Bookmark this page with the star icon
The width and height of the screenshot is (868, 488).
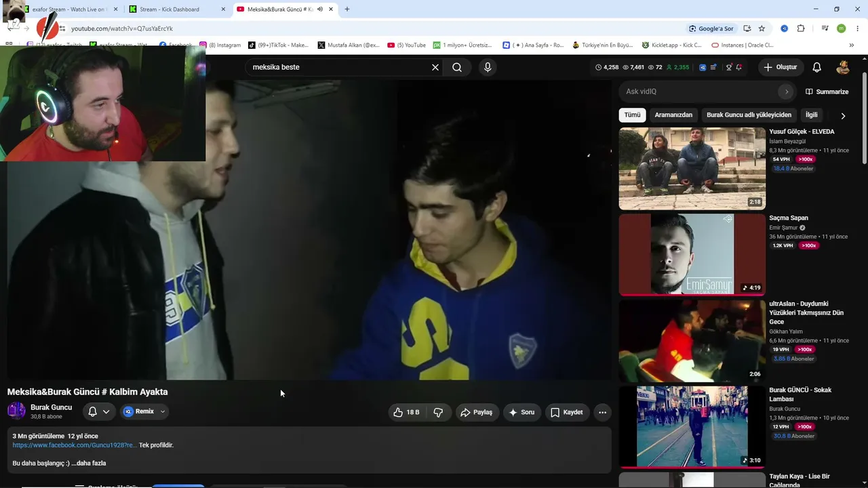click(762, 28)
